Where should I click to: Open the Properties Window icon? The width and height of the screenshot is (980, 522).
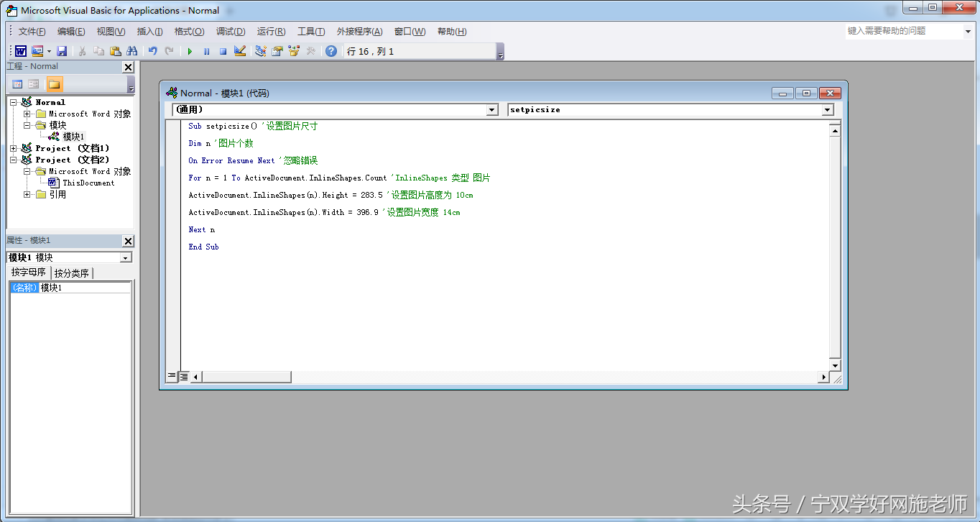(277, 51)
